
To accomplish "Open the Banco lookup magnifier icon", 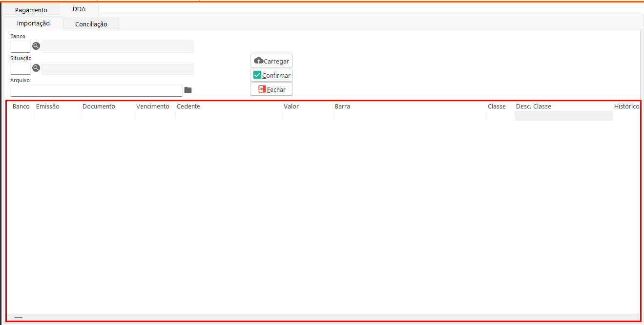I will (36, 46).
